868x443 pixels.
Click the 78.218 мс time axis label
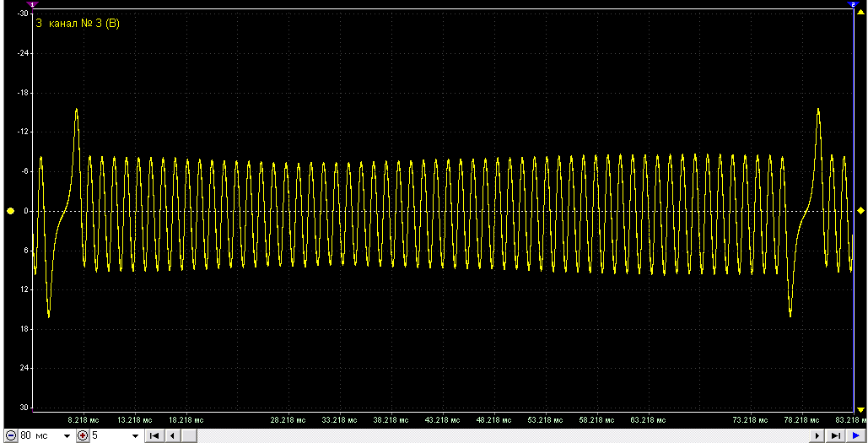[x=801, y=420]
